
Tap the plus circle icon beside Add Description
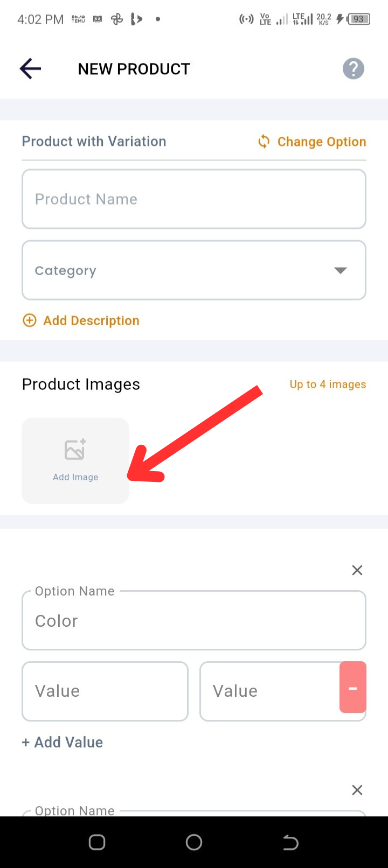(29, 320)
